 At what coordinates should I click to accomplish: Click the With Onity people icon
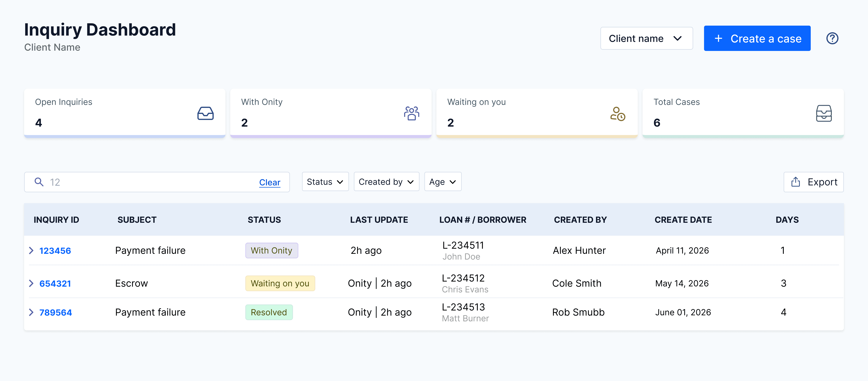pos(411,113)
